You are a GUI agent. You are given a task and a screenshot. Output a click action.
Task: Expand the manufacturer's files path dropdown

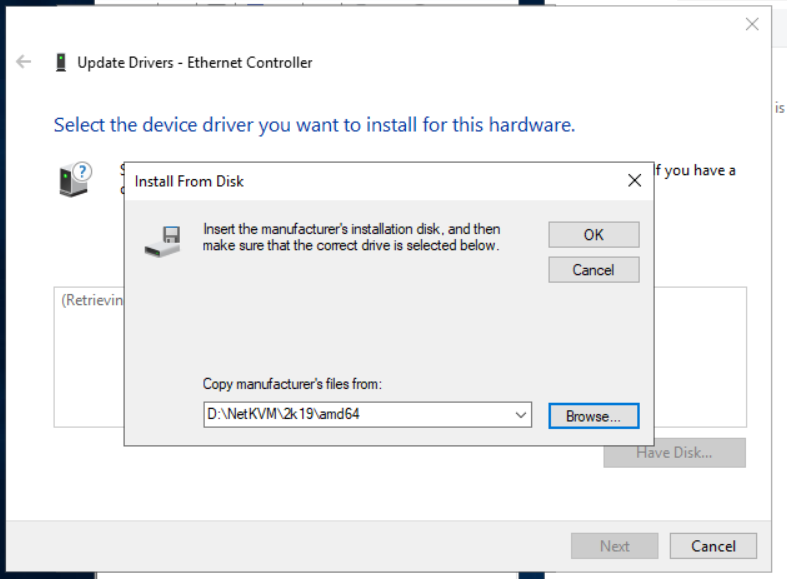coord(520,415)
